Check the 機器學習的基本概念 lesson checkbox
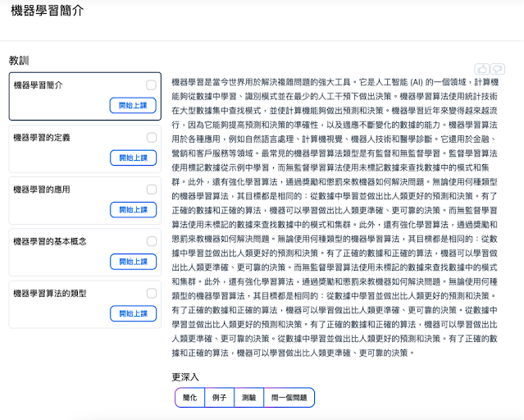 coord(152,241)
